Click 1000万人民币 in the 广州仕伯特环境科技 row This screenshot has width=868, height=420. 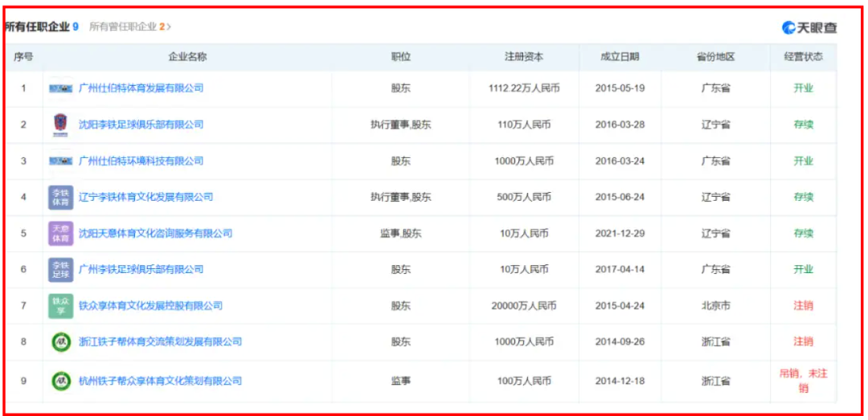[x=524, y=161]
